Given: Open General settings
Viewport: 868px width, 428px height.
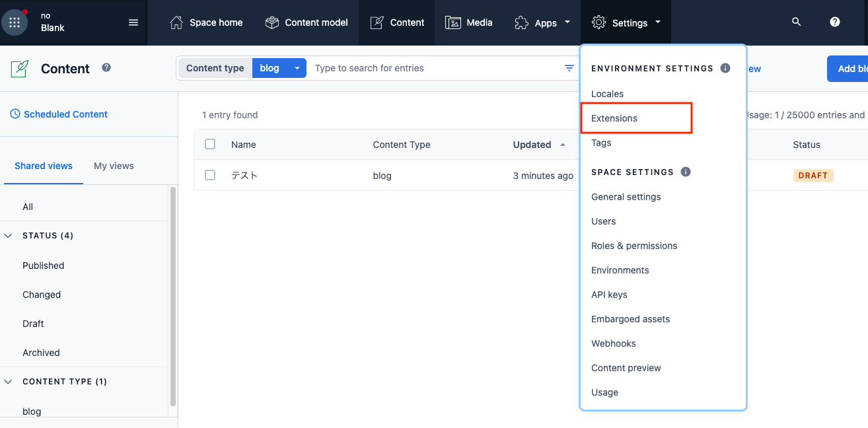Looking at the screenshot, I should [x=626, y=197].
